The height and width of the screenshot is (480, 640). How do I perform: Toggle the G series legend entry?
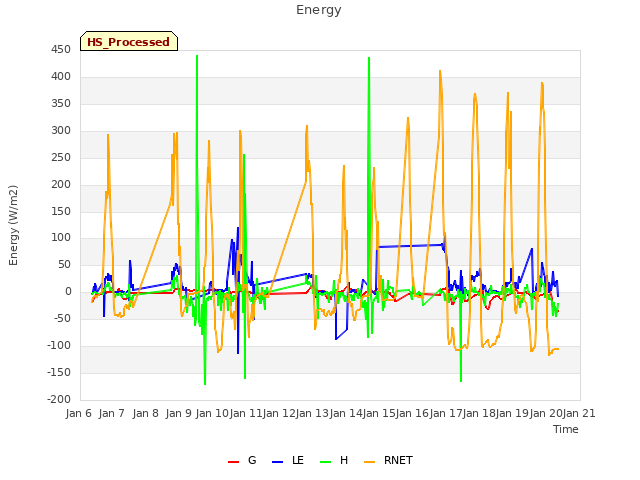click(x=242, y=460)
